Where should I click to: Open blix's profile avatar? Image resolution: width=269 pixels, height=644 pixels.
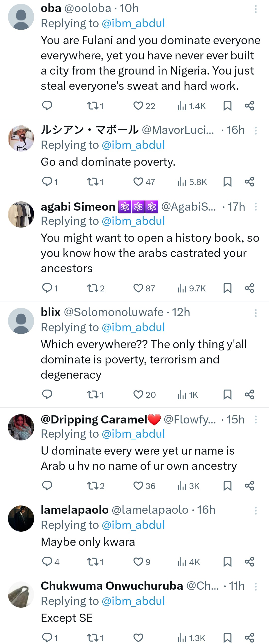click(21, 321)
